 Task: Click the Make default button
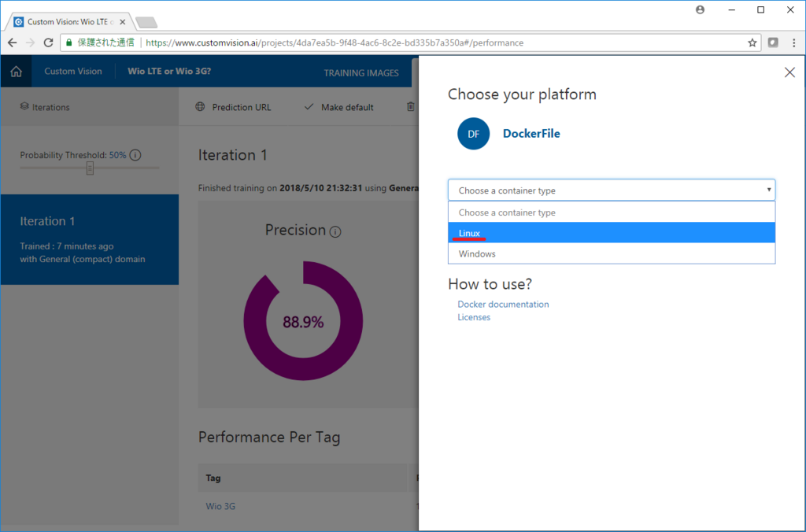[339, 107]
